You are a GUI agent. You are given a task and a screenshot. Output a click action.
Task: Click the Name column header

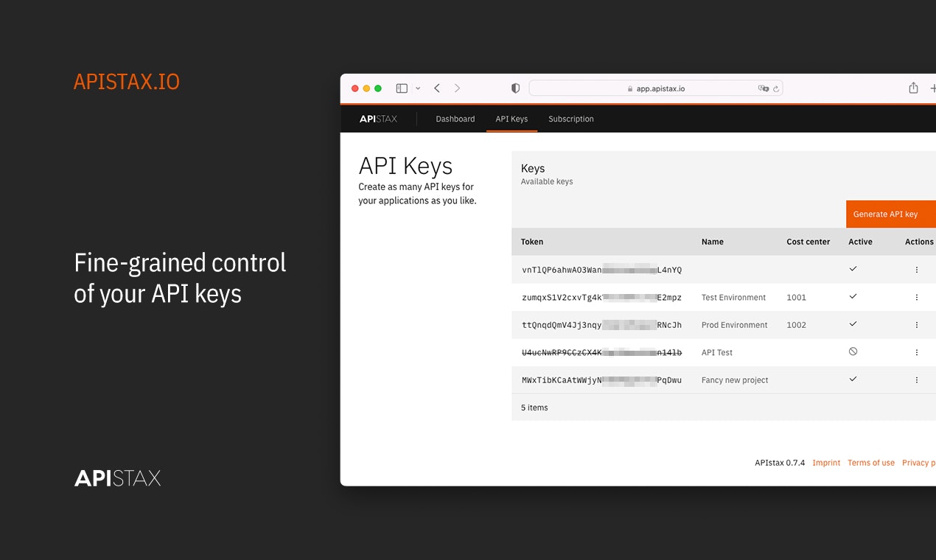713,242
